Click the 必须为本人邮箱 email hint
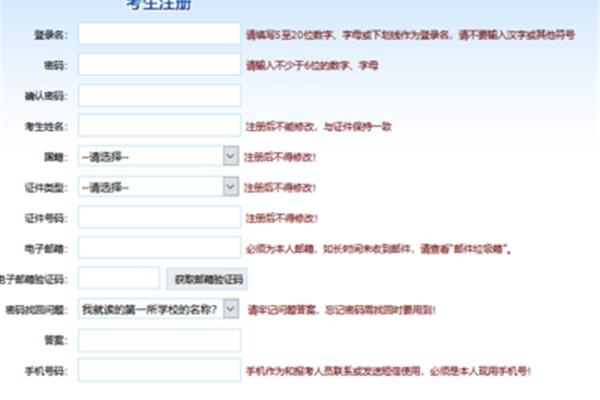Screen dimensions: 600x400 coord(378,249)
